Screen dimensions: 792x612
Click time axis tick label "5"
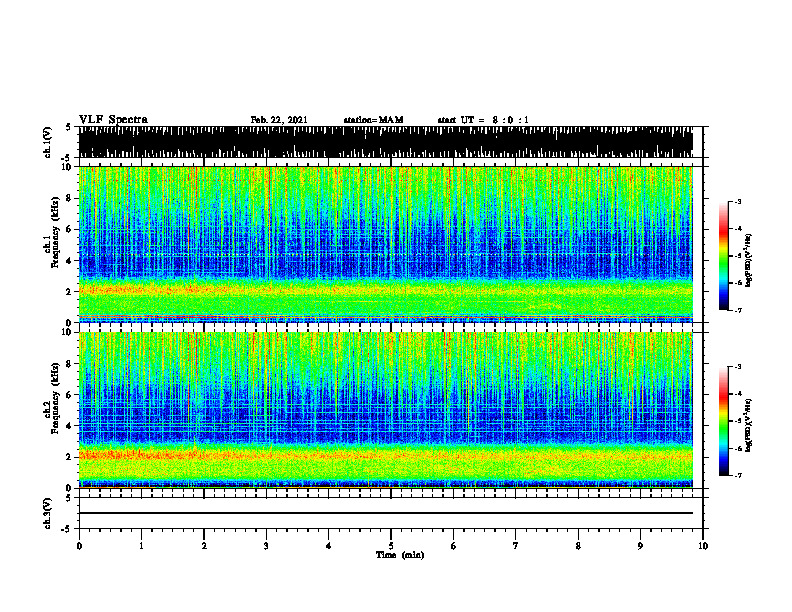point(391,546)
